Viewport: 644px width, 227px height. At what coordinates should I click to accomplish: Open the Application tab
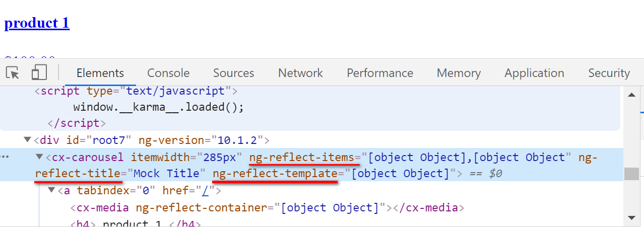[x=534, y=73]
